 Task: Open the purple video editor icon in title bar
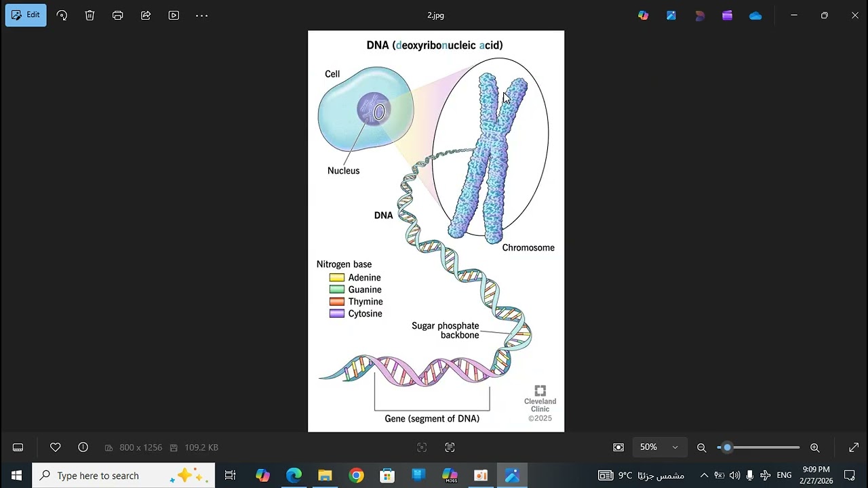[x=727, y=15]
